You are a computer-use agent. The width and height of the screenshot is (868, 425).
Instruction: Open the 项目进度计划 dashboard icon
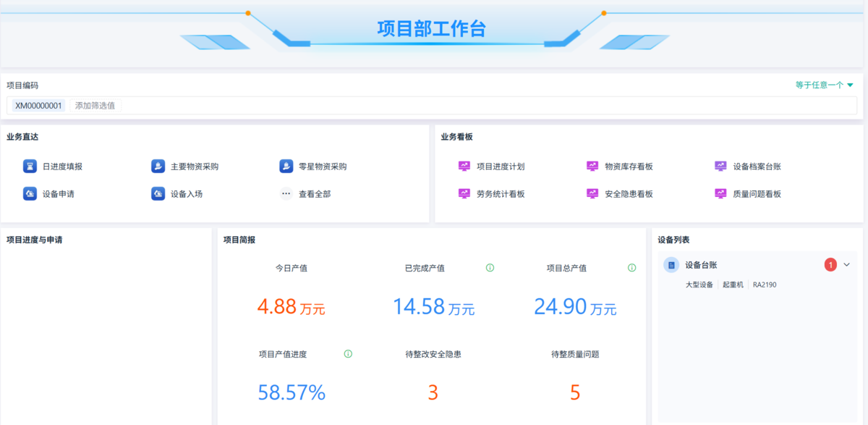click(x=464, y=167)
